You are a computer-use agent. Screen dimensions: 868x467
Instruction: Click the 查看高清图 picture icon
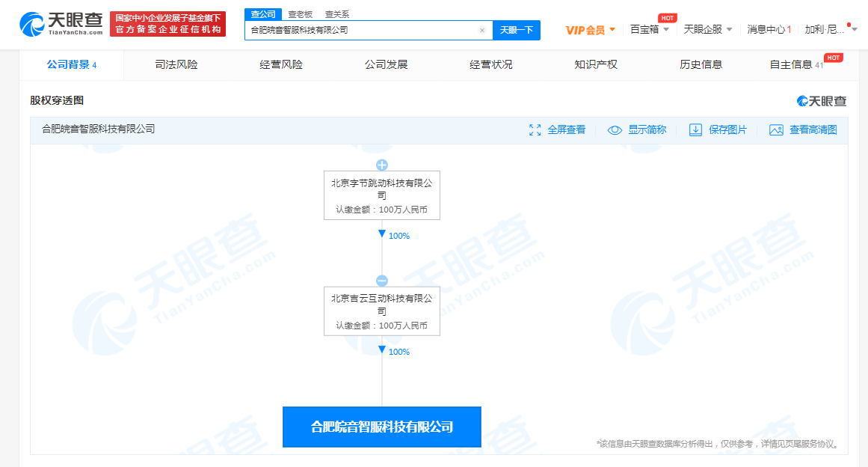click(776, 130)
